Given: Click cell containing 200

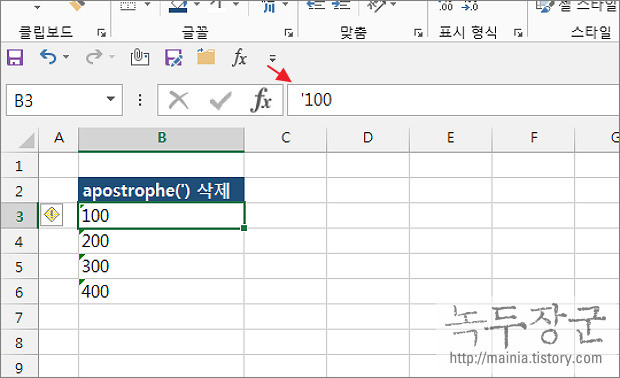Looking at the screenshot, I should [161, 241].
